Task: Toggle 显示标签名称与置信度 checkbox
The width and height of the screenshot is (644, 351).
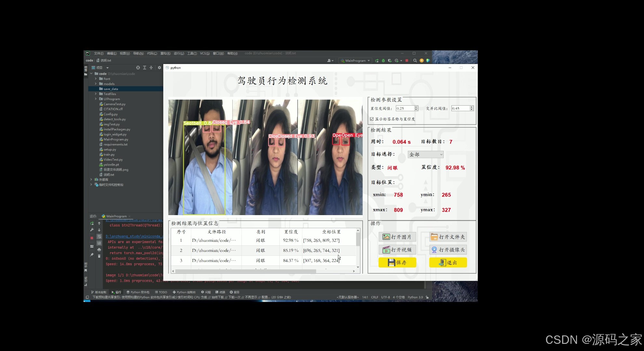Action: (x=372, y=119)
